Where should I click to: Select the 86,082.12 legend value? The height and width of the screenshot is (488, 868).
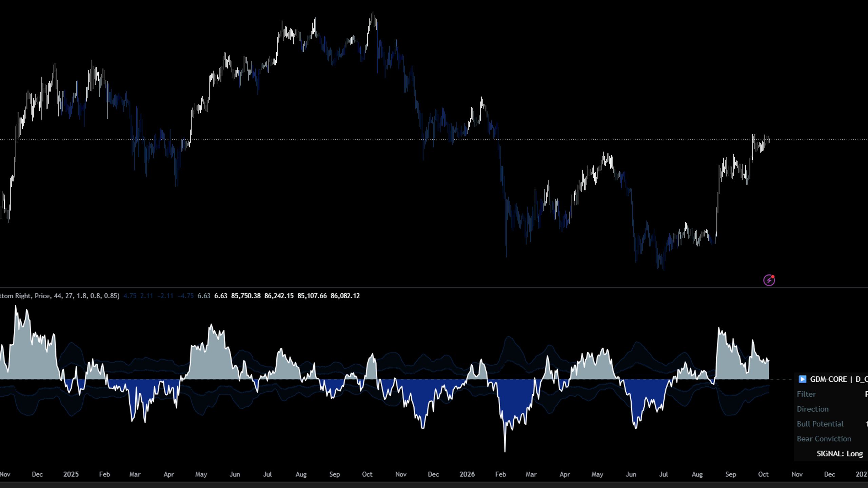tap(345, 296)
